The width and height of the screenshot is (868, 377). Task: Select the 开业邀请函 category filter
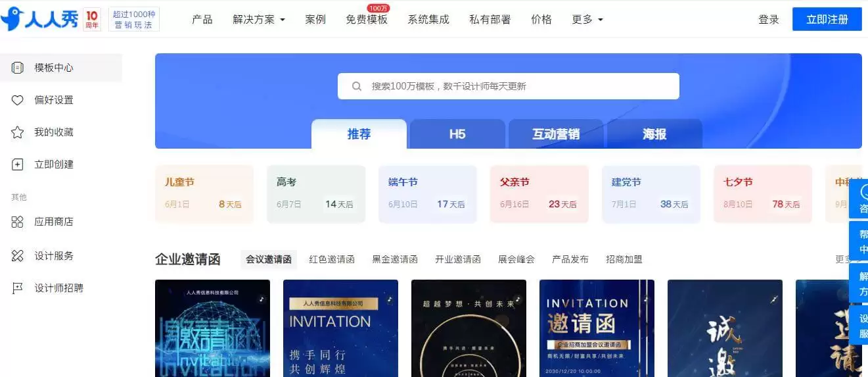pos(458,259)
